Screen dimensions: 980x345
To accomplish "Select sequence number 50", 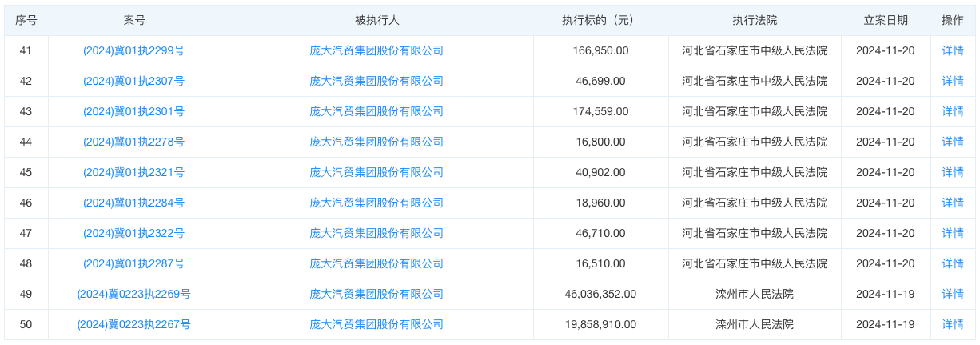I will pos(26,324).
